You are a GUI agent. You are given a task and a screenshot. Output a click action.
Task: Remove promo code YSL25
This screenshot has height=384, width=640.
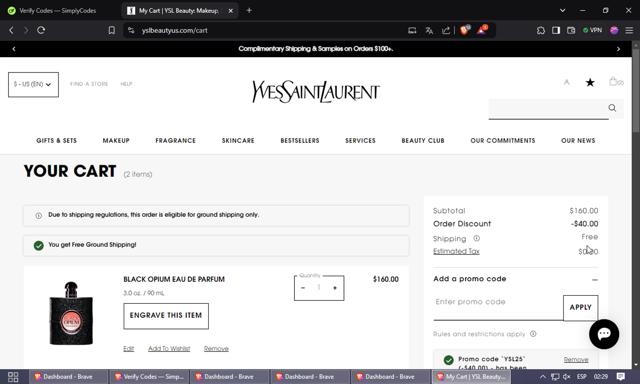click(576, 360)
